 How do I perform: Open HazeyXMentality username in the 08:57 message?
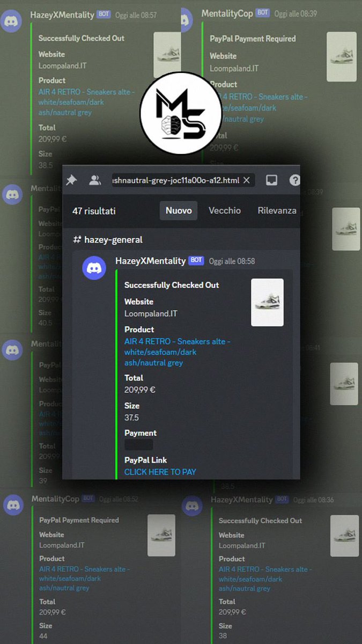point(62,15)
